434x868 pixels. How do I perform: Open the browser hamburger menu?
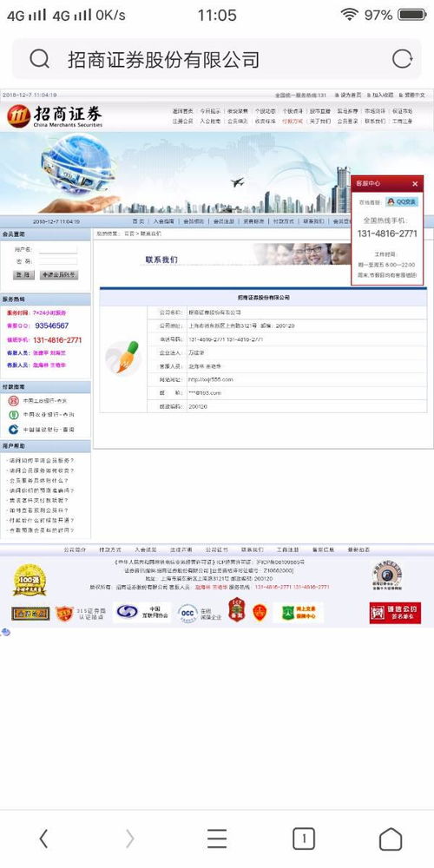pos(217,838)
